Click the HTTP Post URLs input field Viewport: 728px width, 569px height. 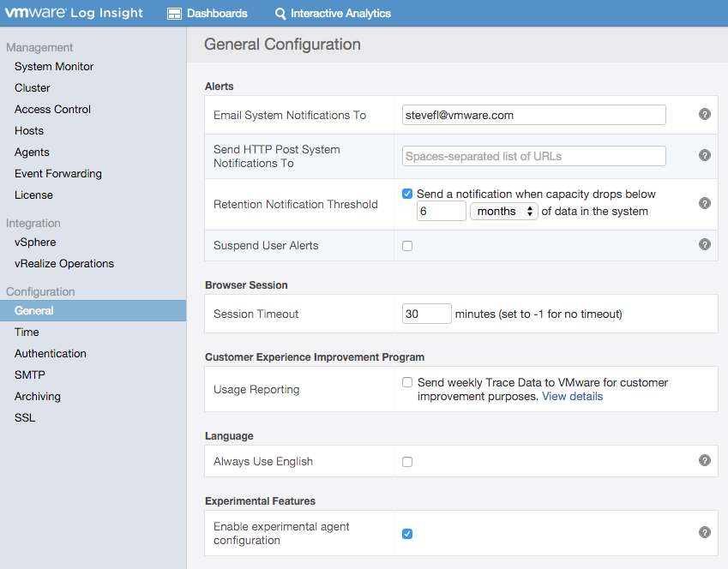533,156
